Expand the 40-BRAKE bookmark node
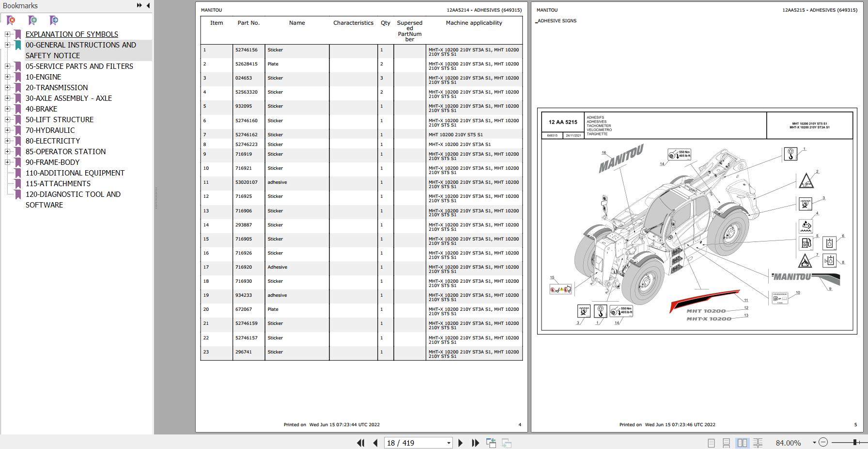The width and height of the screenshot is (868, 449). click(x=7, y=109)
